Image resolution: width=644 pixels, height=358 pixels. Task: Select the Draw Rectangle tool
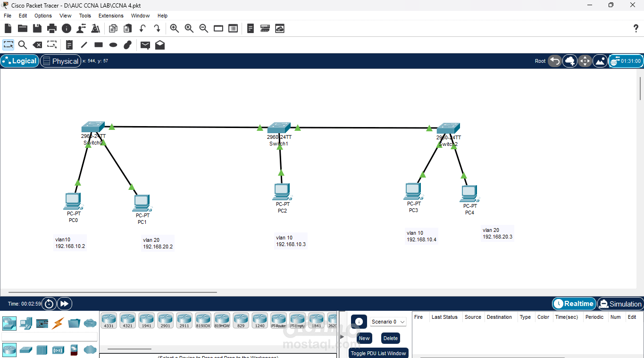point(99,45)
